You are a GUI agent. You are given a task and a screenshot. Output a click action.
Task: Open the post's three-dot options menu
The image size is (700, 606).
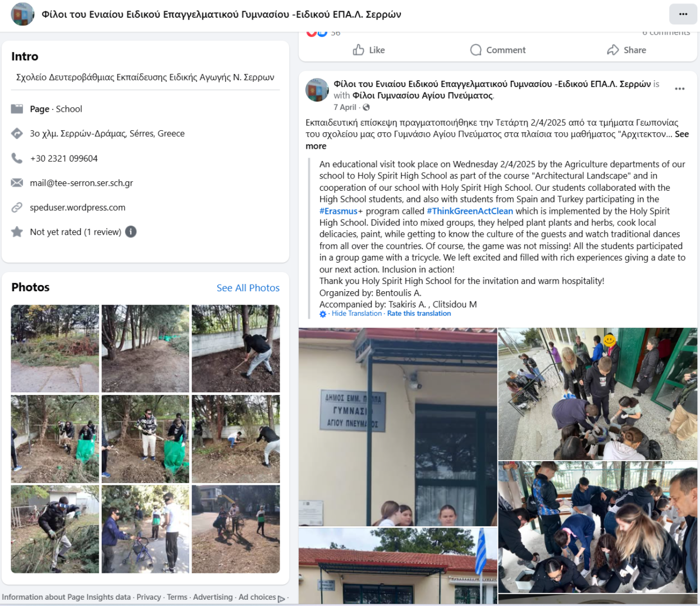pos(680,89)
